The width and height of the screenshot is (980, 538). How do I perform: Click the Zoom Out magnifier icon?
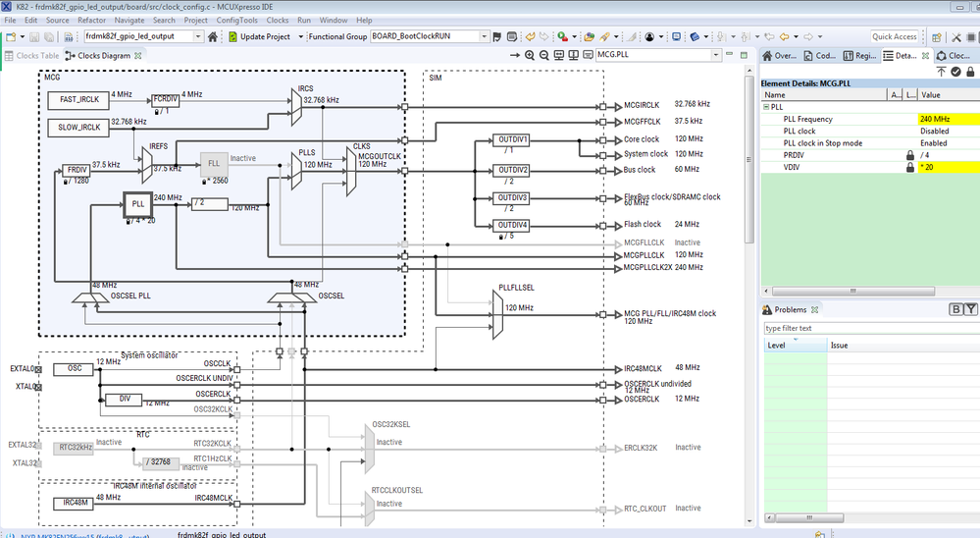coord(543,55)
